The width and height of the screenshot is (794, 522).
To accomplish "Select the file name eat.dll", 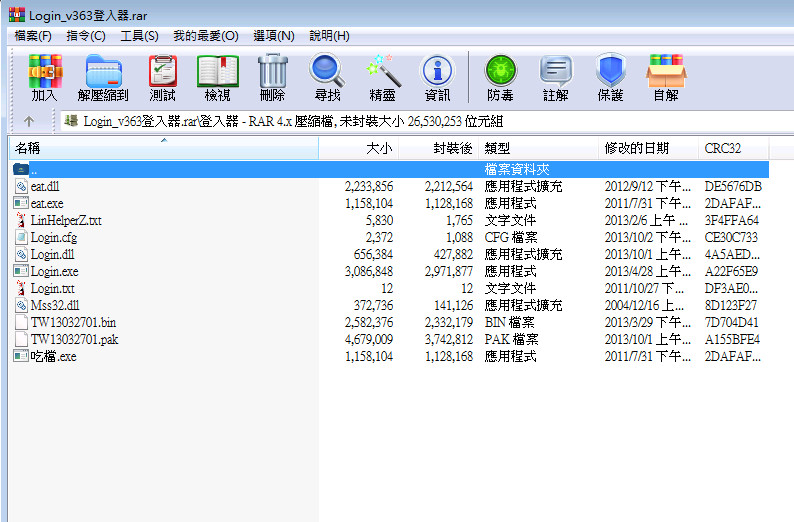I will (x=45, y=186).
